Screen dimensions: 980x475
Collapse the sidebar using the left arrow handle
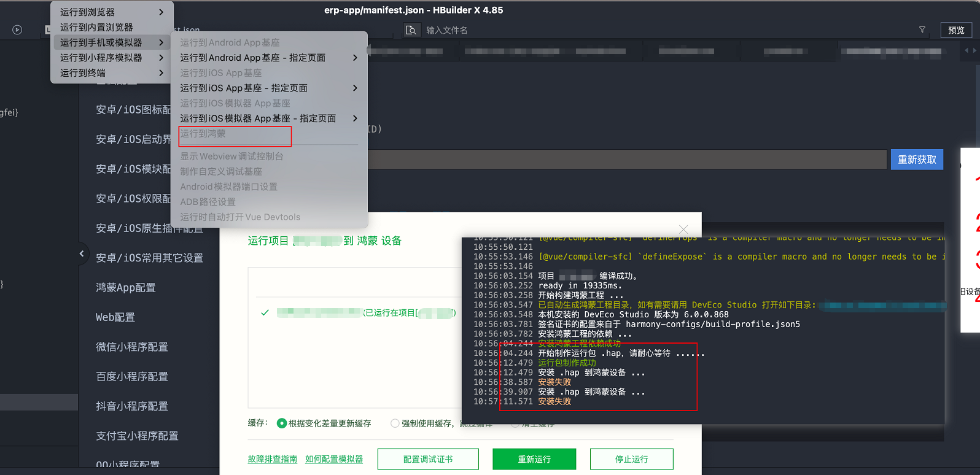[82, 253]
